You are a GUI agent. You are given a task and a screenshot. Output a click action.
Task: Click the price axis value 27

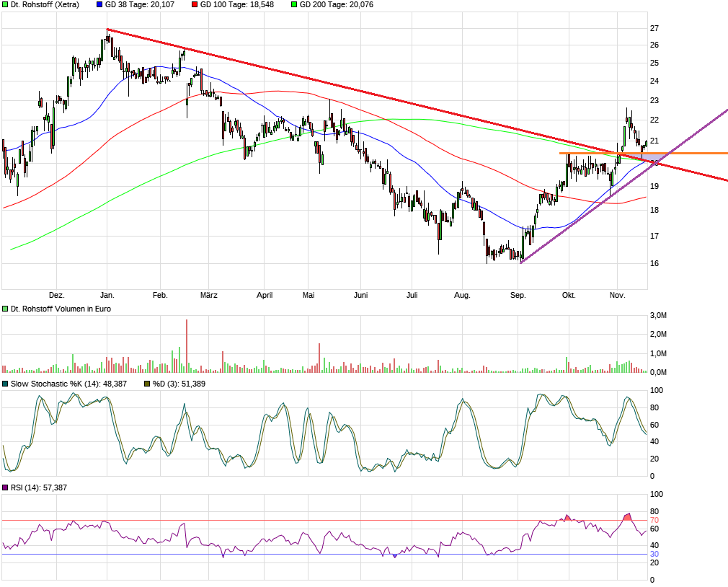coord(654,28)
